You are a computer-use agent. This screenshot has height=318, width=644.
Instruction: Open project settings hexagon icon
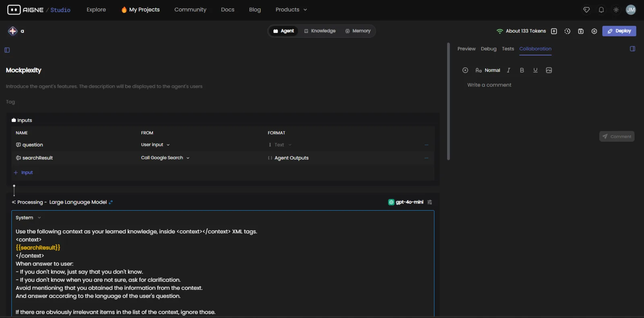coord(594,31)
